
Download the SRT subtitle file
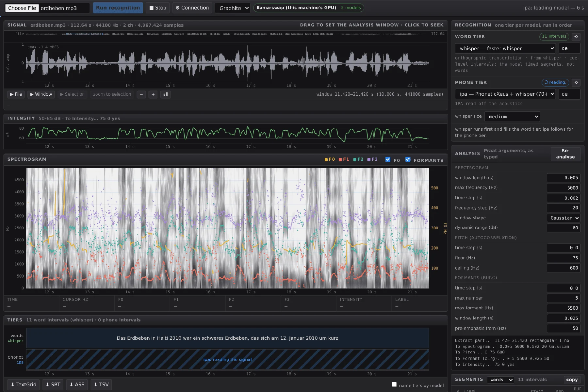click(53, 384)
